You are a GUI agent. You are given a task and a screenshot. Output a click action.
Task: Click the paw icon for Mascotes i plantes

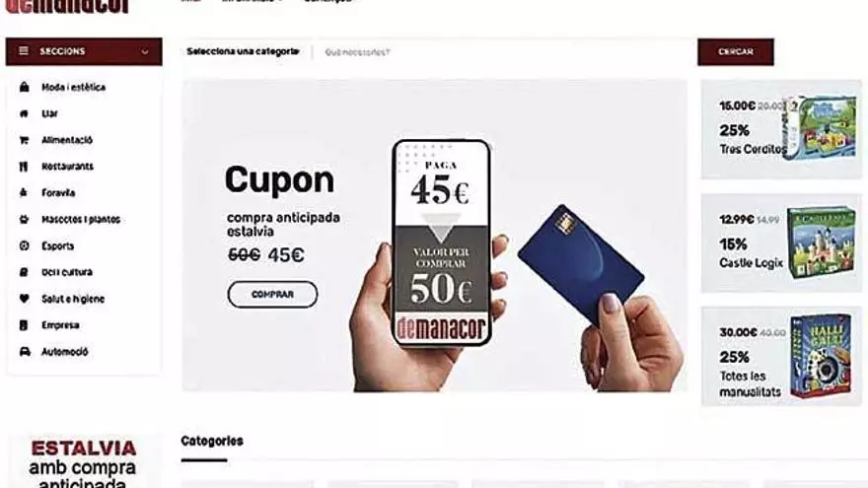click(24, 219)
